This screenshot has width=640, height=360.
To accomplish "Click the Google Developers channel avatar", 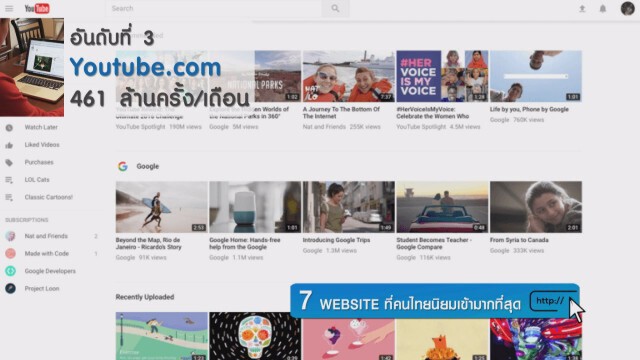I will (x=11, y=271).
